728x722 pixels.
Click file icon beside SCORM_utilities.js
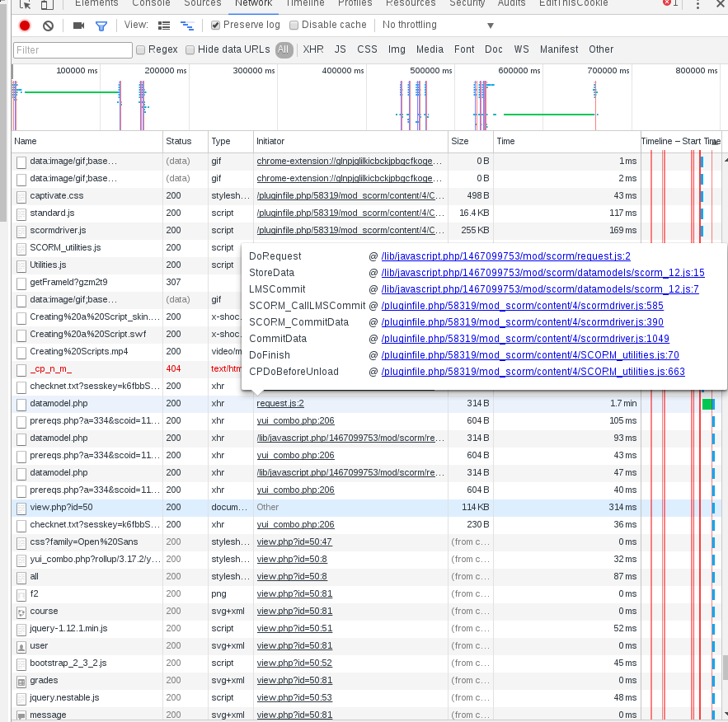(x=21, y=249)
